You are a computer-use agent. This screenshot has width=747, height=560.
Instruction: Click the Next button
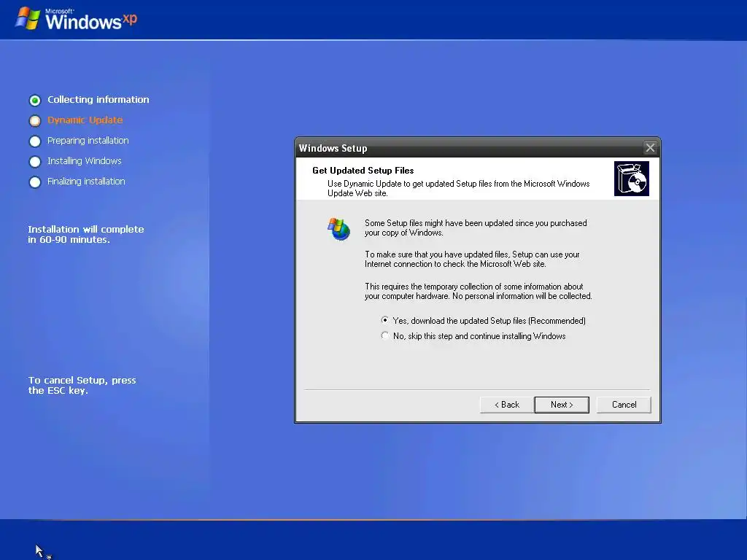pos(562,405)
